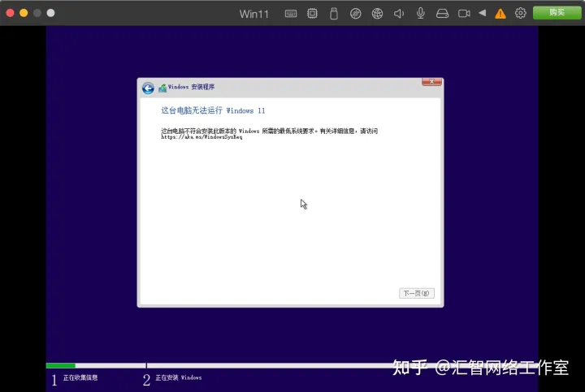Click the Win11 window title

(x=253, y=14)
